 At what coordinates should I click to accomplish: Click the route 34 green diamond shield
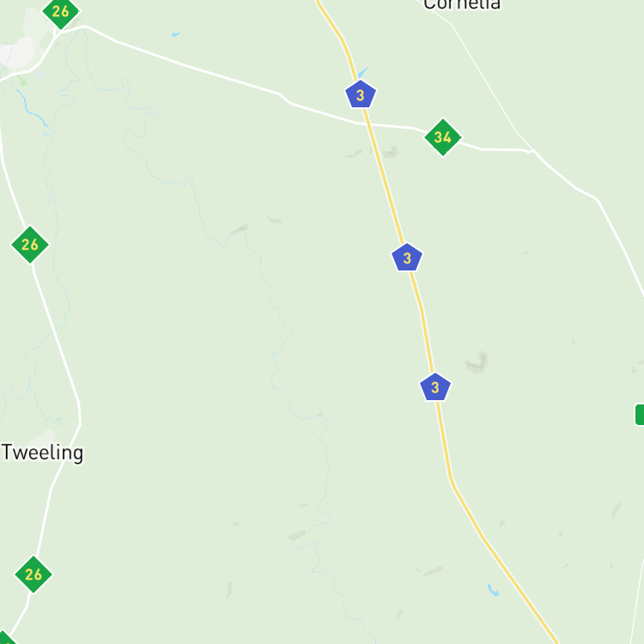point(443,137)
